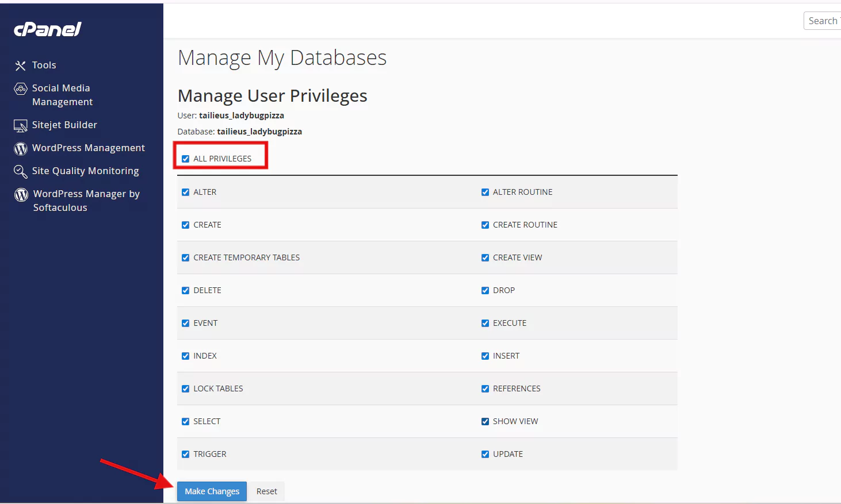Click the database name tailieus_ladybugpizza
This screenshot has width=841, height=504.
point(259,132)
